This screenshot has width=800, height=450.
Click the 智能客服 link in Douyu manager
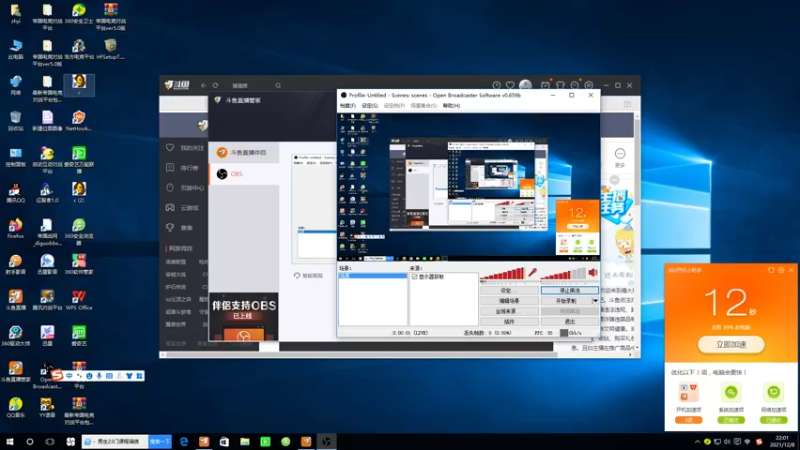click(x=309, y=276)
